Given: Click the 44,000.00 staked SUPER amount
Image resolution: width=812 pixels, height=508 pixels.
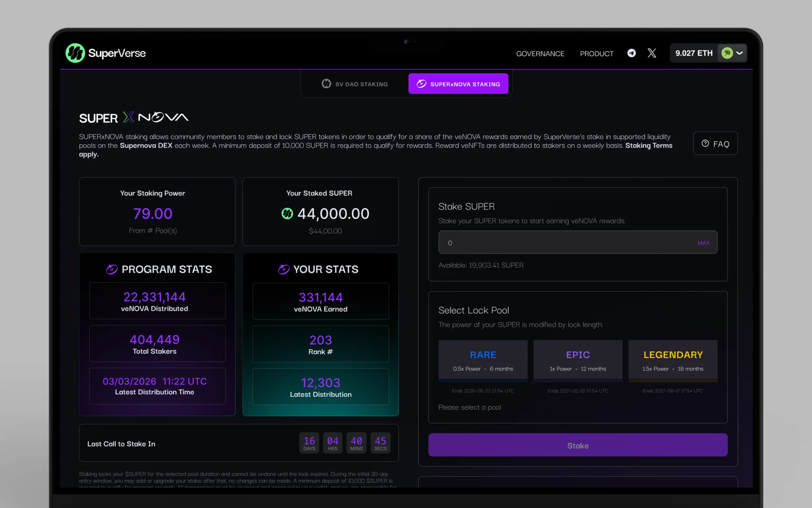Looking at the screenshot, I should pyautogui.click(x=333, y=214).
